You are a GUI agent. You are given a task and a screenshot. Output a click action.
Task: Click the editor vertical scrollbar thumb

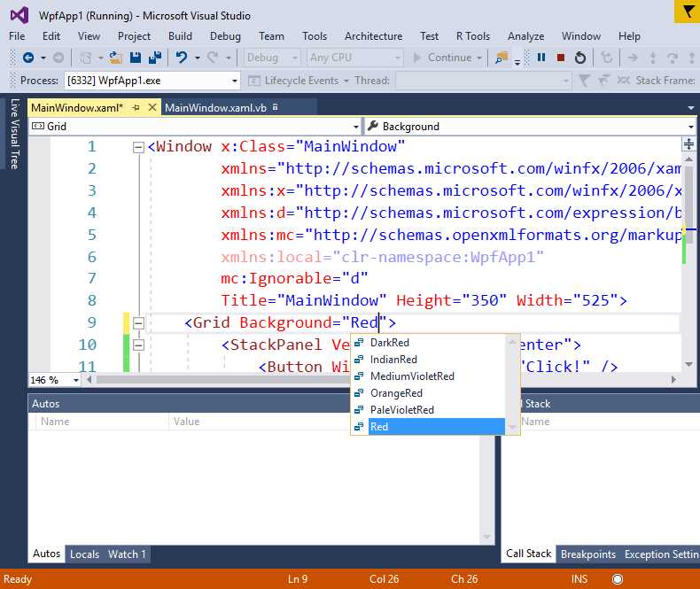pos(688,205)
